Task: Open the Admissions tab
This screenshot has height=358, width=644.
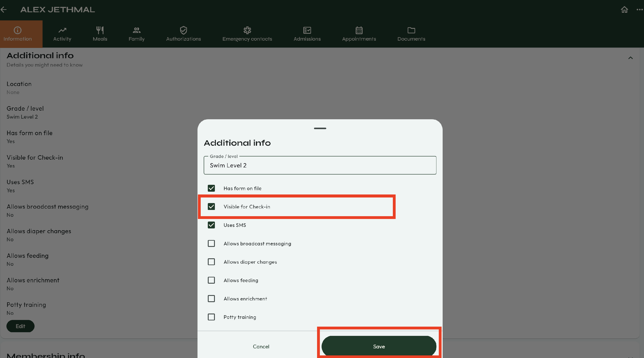Action: (307, 34)
